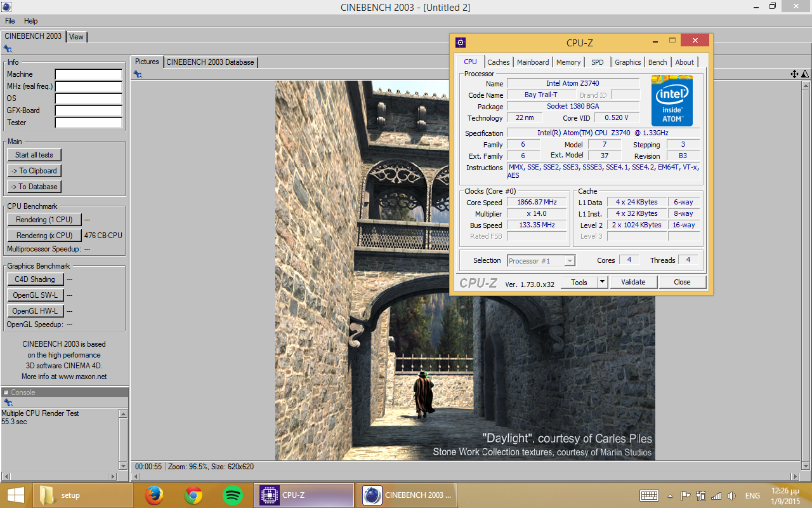Click the small square icon beside Console title
812x508 pixels.
coord(6,392)
